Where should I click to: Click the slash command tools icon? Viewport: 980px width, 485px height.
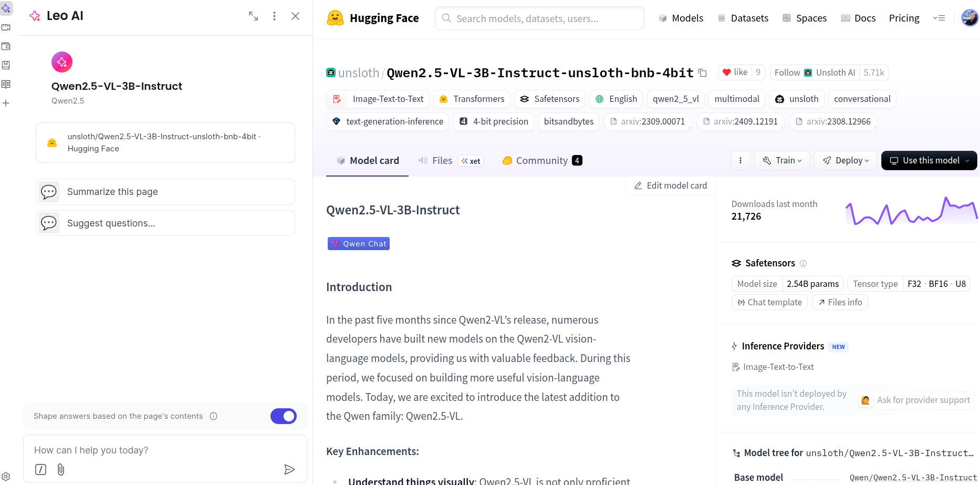(x=40, y=469)
